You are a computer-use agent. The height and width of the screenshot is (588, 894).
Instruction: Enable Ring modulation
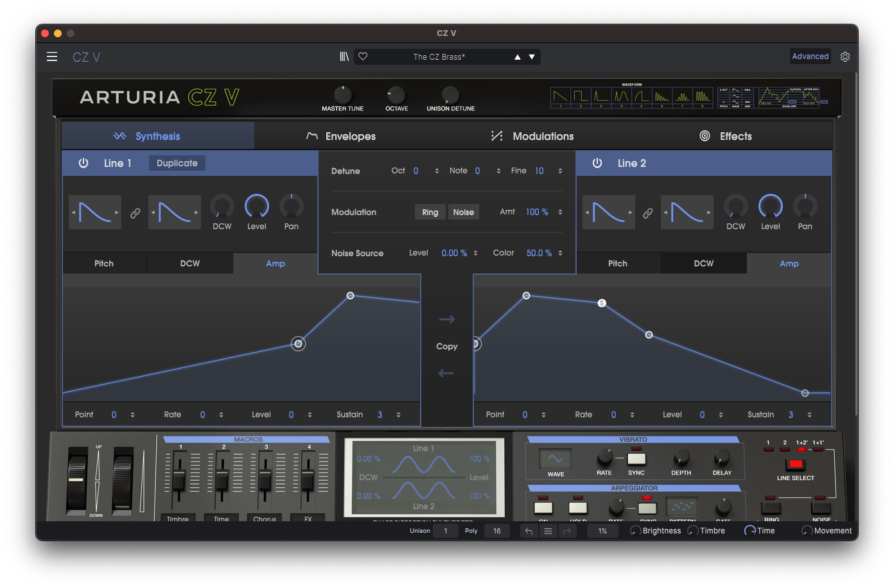430,212
